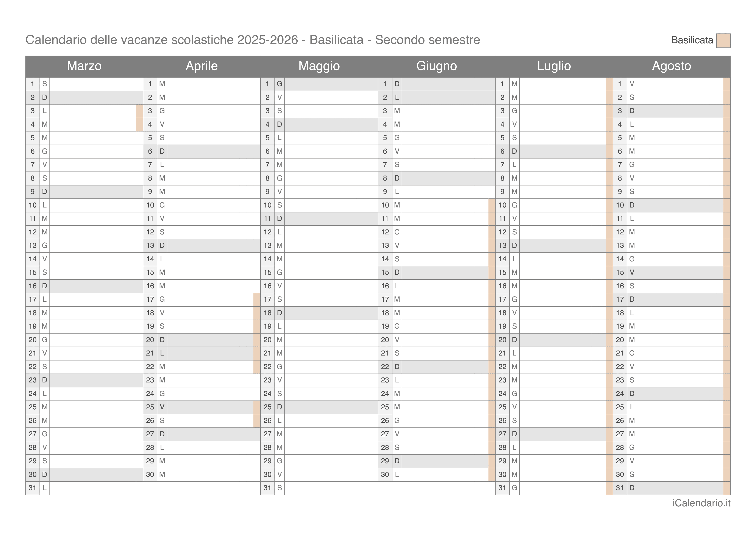Click day 26 S in Aprile
The height and width of the screenshot is (535, 756).
[x=201, y=421]
